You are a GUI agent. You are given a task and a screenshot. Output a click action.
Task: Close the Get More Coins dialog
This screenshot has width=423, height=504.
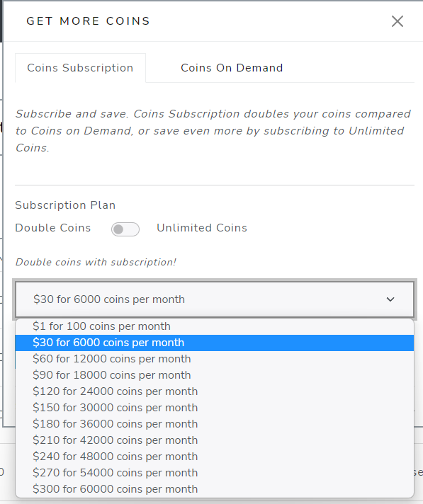click(397, 21)
